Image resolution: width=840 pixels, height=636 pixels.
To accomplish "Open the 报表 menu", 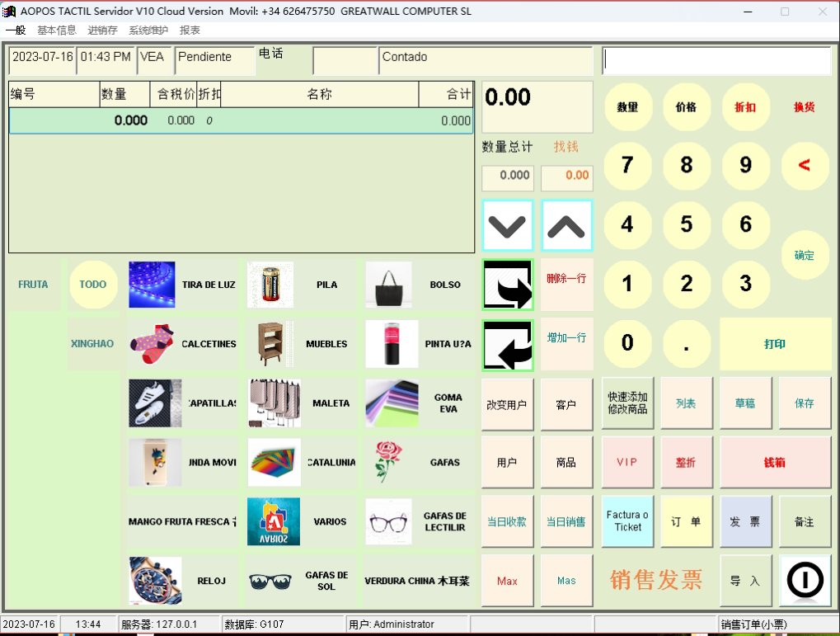I will tap(190, 31).
